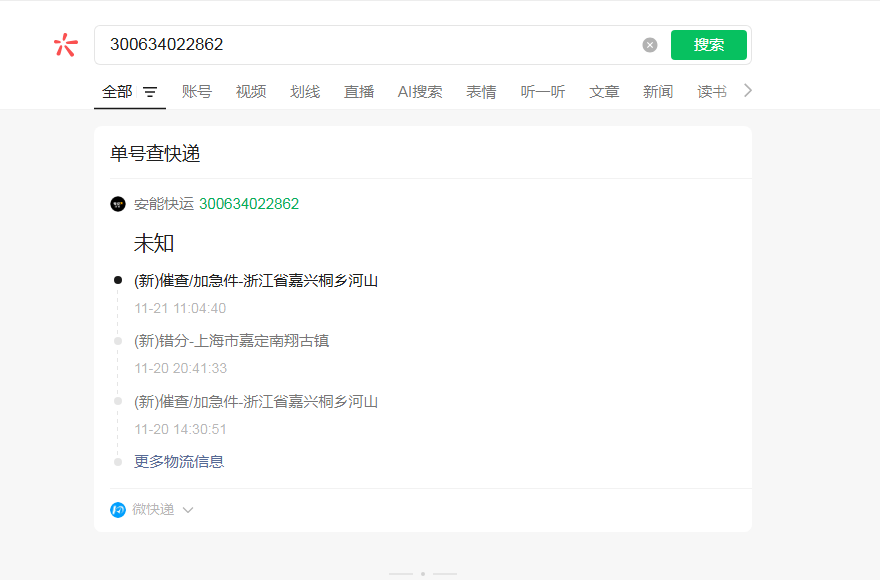Click the WeChat Search logo icon
Screen dimensions: 880x580
click(x=65, y=45)
